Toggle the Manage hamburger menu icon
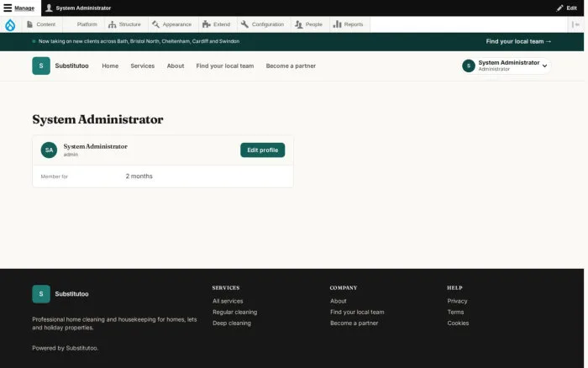588x368 pixels. (8, 8)
